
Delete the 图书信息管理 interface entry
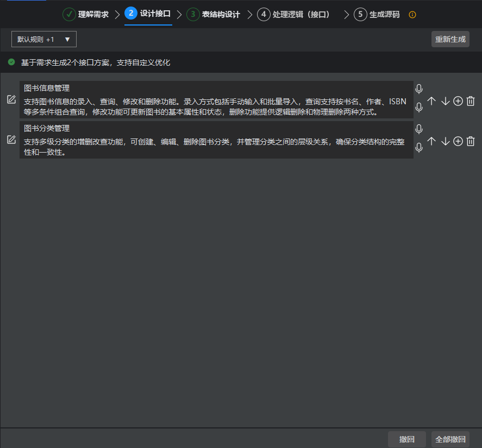pyautogui.click(x=471, y=101)
